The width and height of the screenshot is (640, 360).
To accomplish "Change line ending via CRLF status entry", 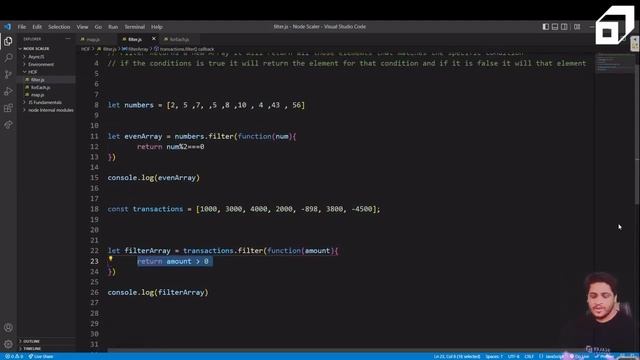I will [x=529, y=356].
